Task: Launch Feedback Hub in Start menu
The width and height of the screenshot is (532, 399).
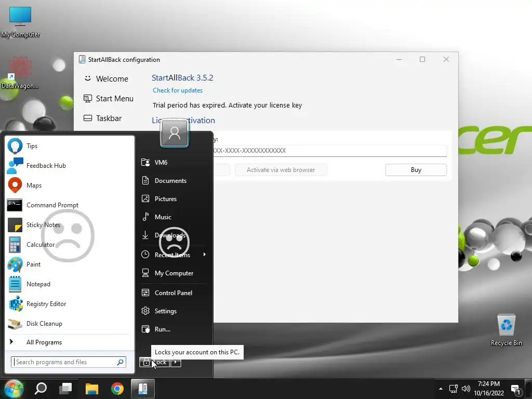Action: (x=70, y=166)
